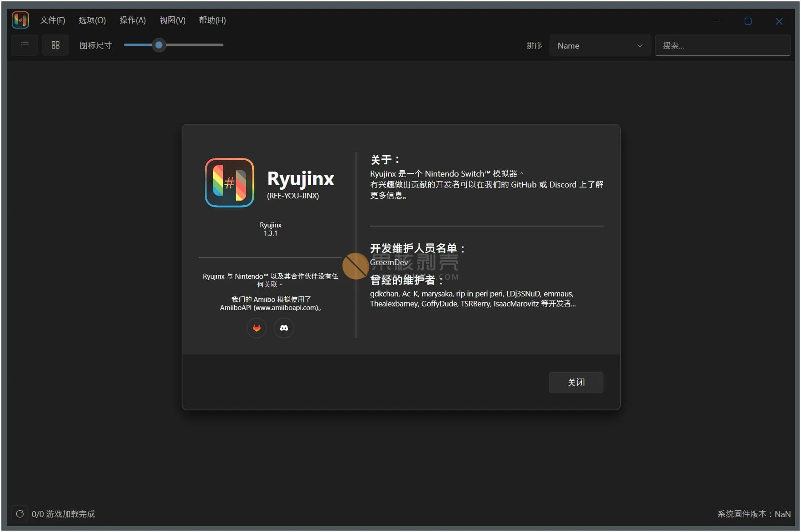Click the Ryujinx app icon in the title bar

(x=20, y=20)
